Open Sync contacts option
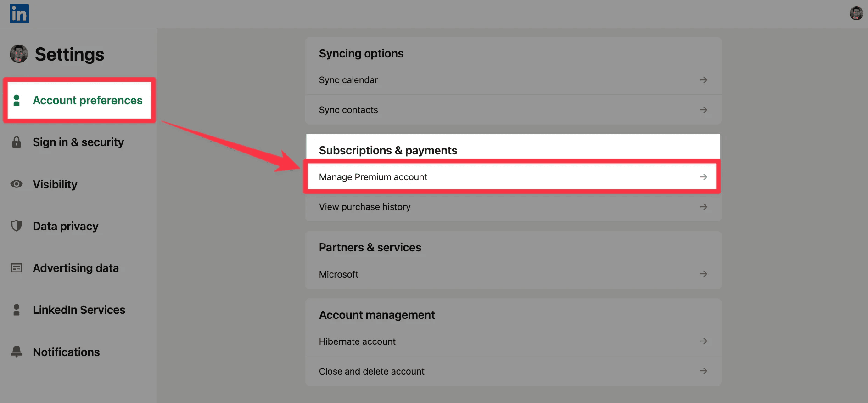Viewport: 868px width, 403px height. click(x=513, y=110)
